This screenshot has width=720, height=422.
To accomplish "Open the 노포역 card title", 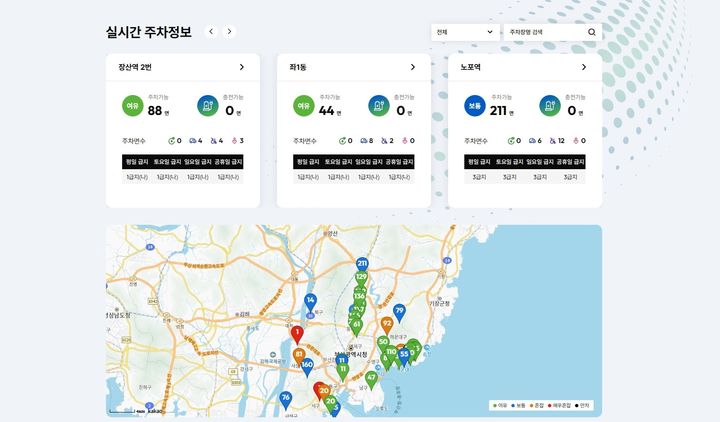I will point(470,67).
